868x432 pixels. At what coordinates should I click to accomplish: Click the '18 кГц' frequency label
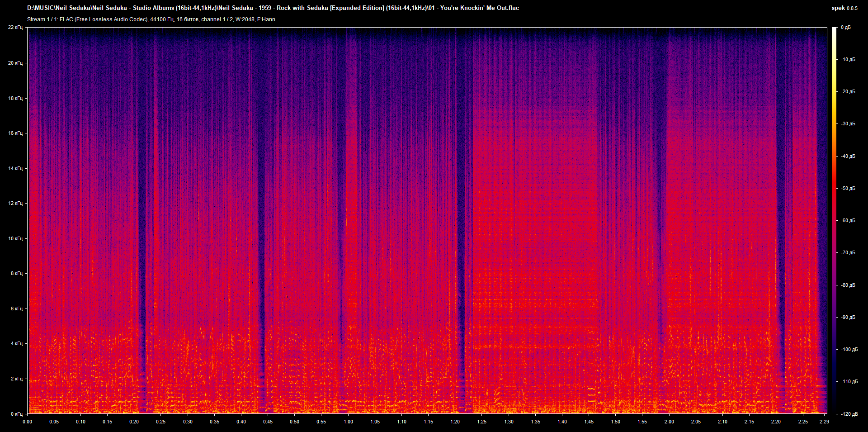point(15,98)
